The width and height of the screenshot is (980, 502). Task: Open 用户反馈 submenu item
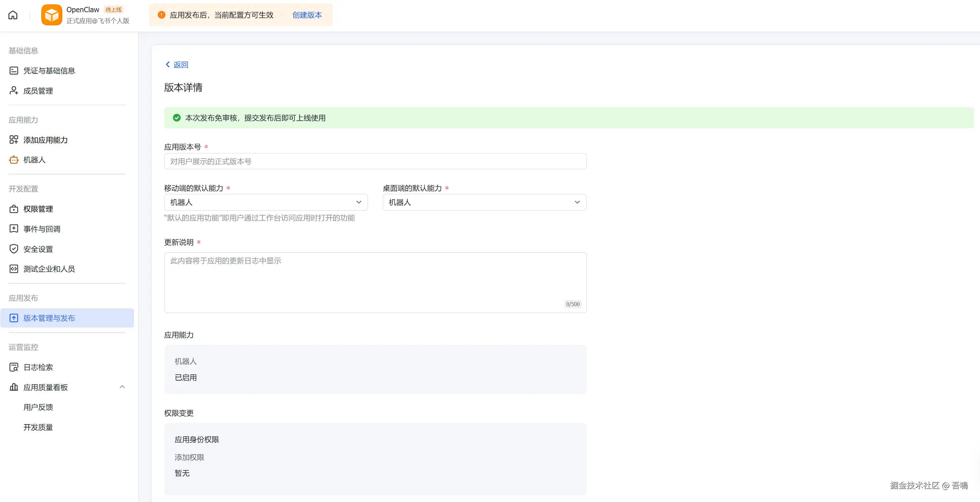click(38, 407)
